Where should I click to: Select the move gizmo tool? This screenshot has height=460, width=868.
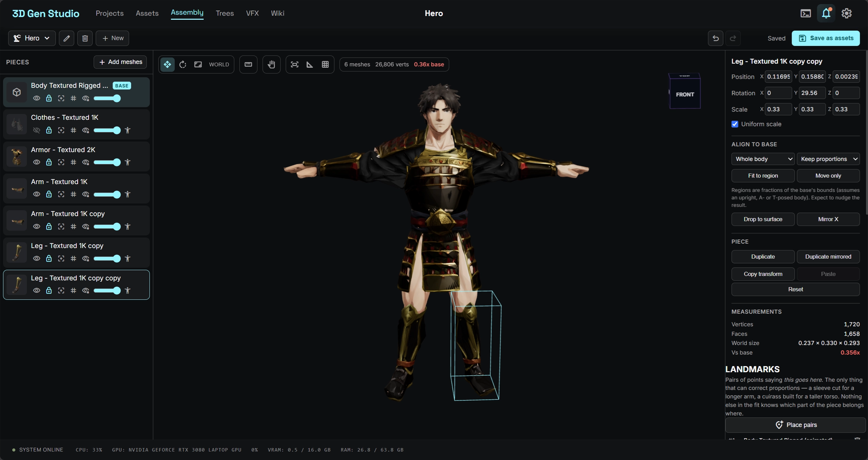(x=167, y=64)
